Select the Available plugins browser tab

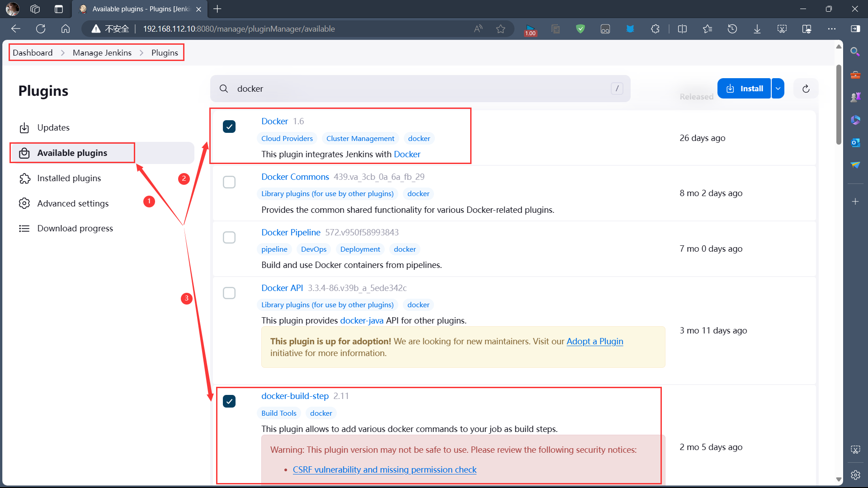tap(139, 9)
